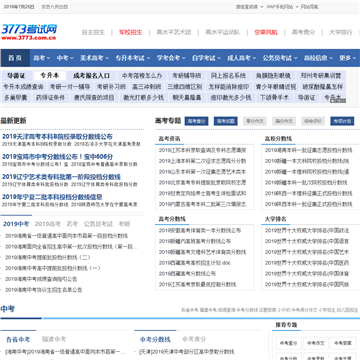The width and height of the screenshot is (360, 360).
Task: Click the 高考查分 button beside 高考专题
Action: click(x=196, y=121)
